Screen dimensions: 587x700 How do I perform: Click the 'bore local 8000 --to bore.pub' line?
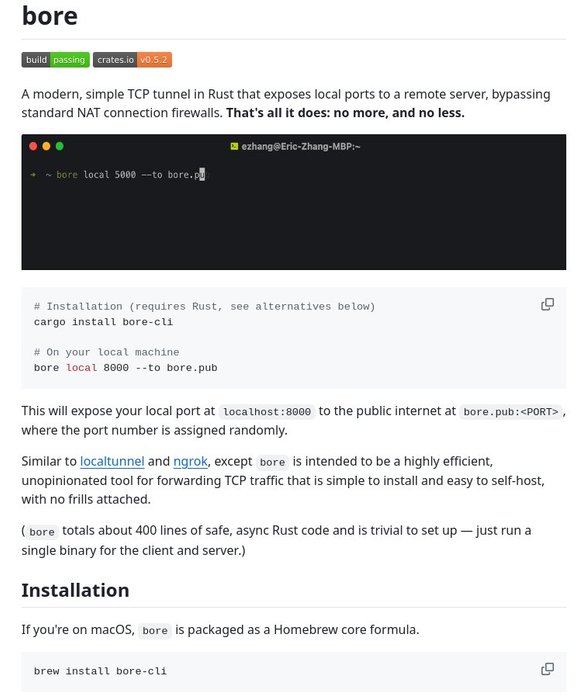125,368
